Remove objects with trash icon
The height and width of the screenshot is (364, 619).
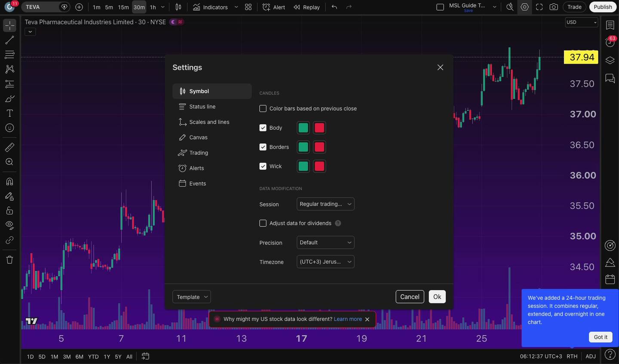click(x=9, y=260)
